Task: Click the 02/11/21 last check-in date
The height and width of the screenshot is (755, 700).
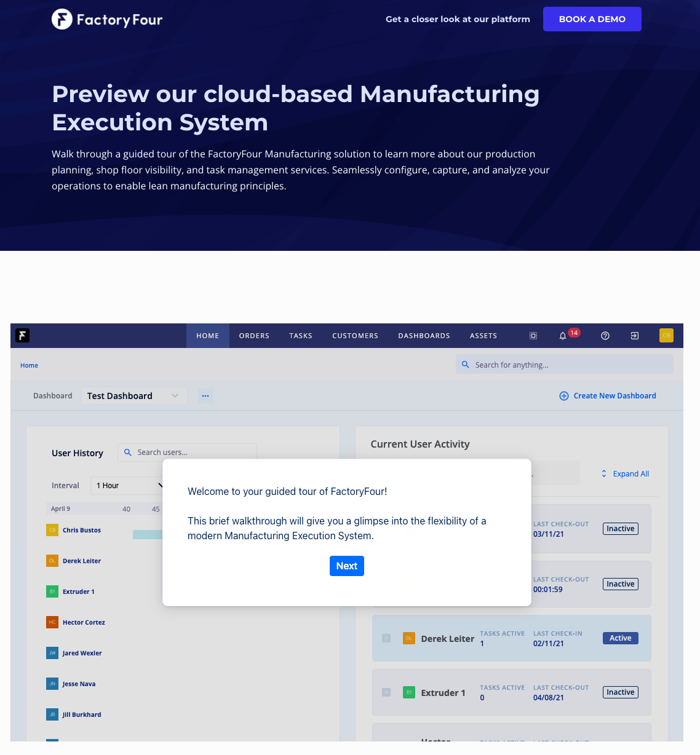Action: coord(549,644)
